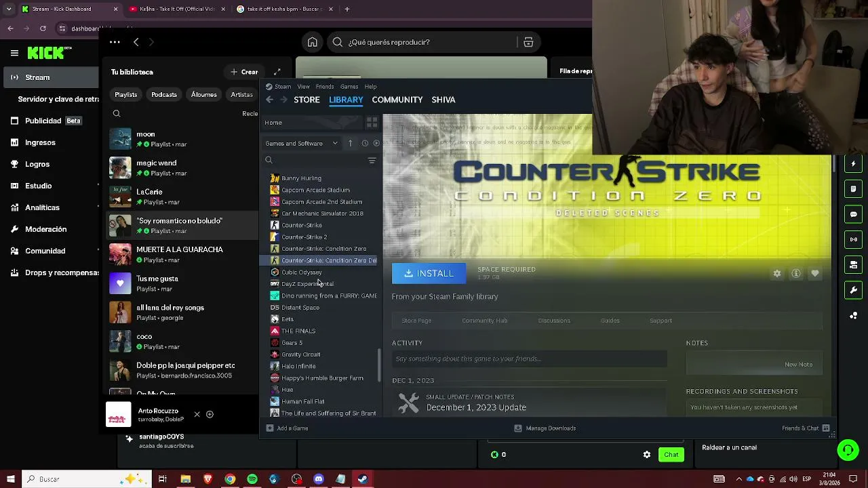Toggle sort order arrow in Steam library
This screenshot has height=488, width=868.
click(350, 143)
